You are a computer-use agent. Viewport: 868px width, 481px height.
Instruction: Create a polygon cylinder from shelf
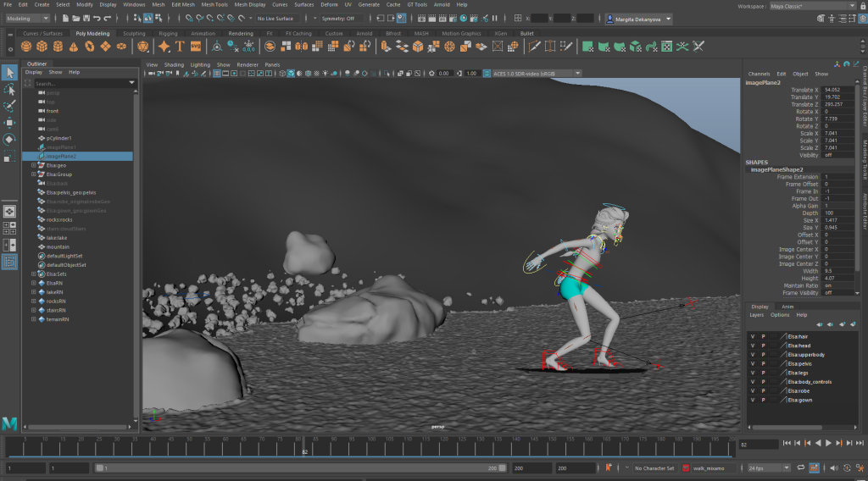[x=58, y=47]
